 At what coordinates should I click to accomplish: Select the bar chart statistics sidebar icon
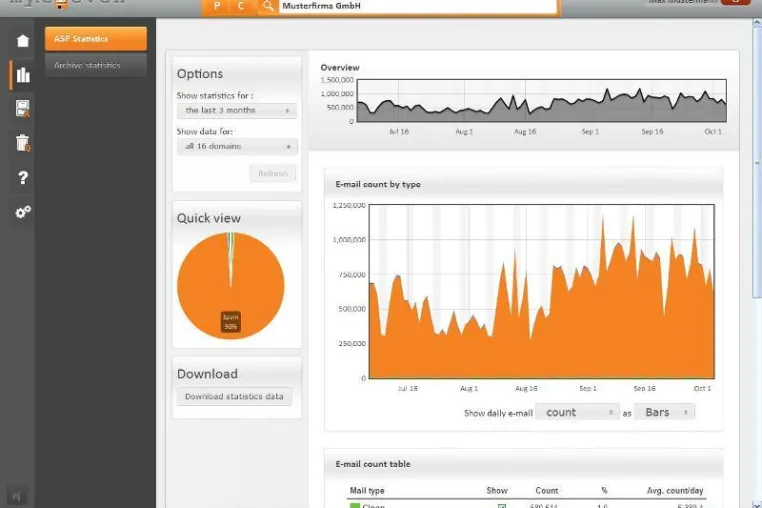23,75
